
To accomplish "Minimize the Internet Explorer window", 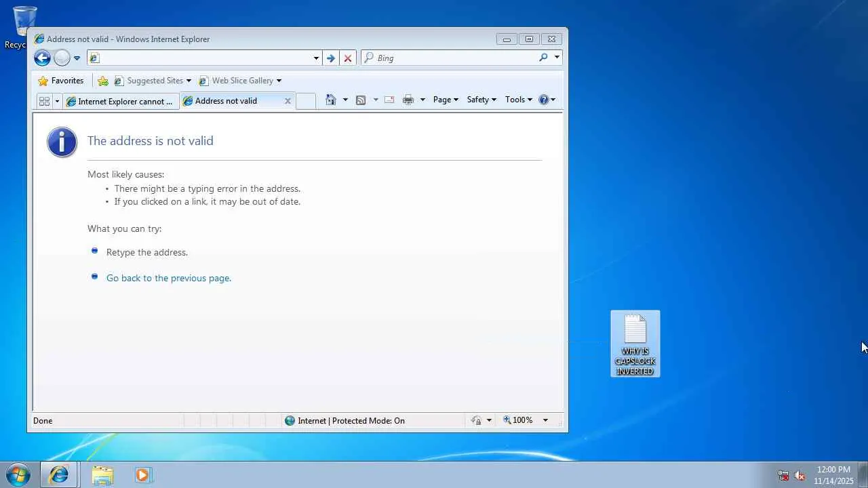I will (507, 39).
